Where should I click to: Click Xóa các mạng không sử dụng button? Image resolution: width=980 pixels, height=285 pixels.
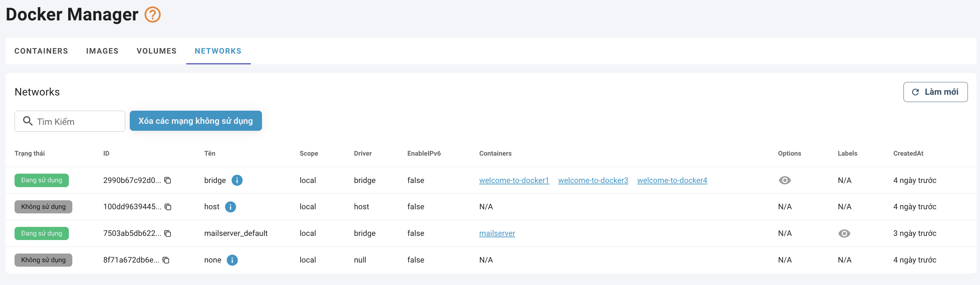tap(196, 121)
